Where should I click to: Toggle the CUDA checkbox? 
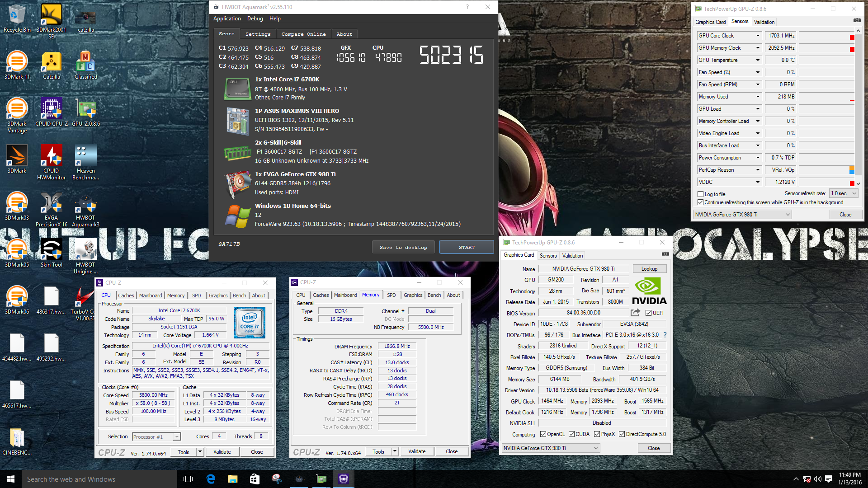click(x=571, y=434)
